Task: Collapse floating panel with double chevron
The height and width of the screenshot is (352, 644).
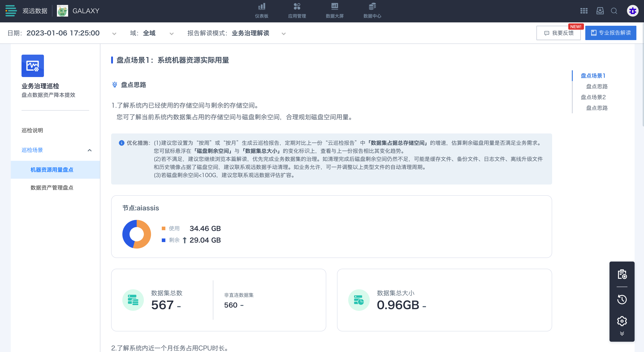Action: pyautogui.click(x=622, y=333)
